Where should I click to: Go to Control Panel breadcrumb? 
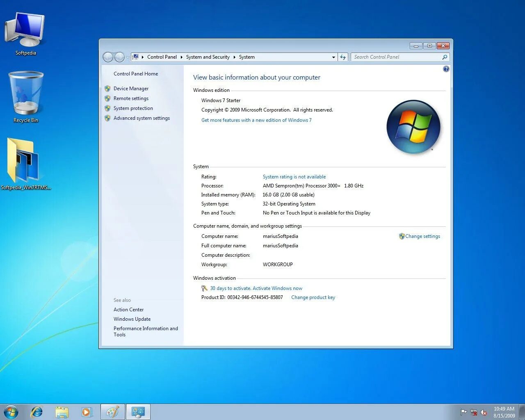pos(162,57)
